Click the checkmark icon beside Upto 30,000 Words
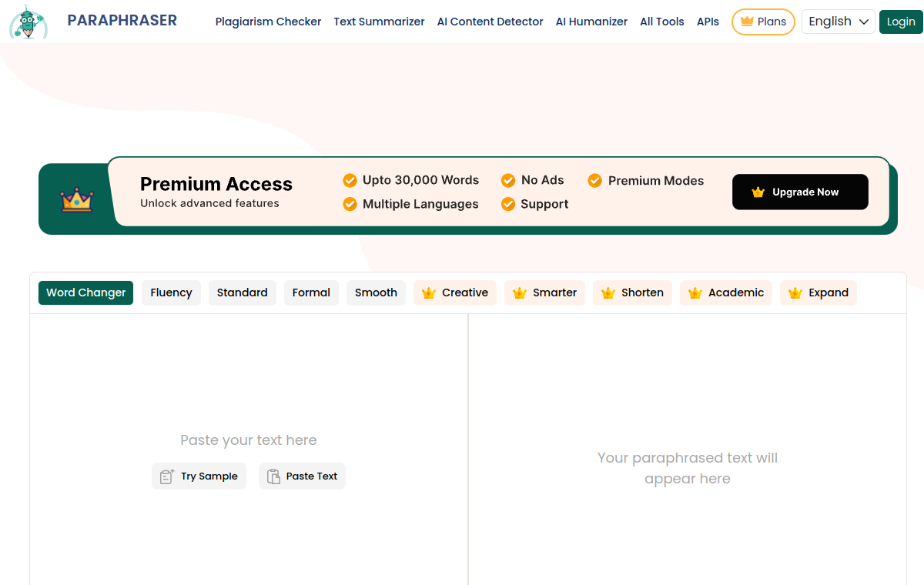 (x=350, y=180)
